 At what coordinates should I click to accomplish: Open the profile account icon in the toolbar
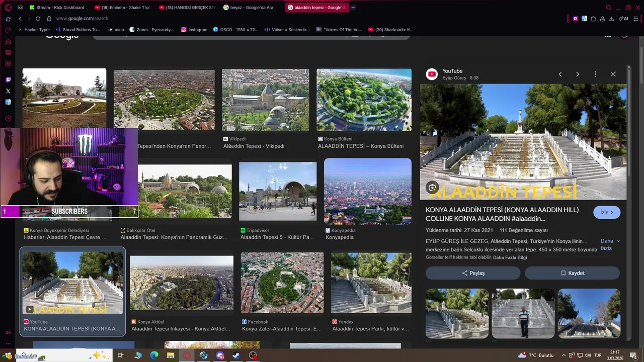602,19
